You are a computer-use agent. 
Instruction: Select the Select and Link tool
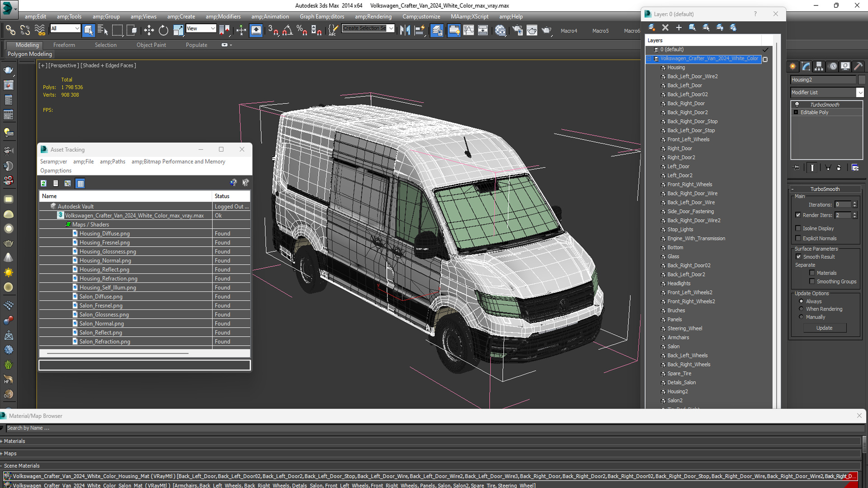click(10, 30)
